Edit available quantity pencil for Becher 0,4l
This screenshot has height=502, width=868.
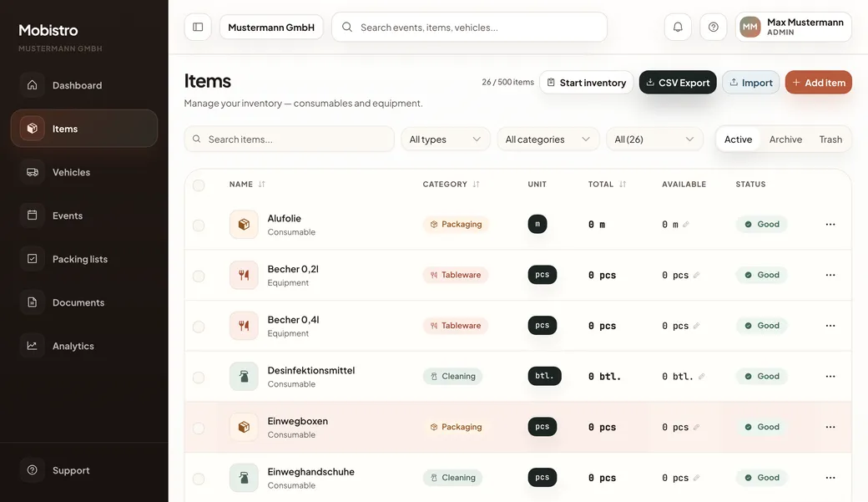click(x=696, y=326)
